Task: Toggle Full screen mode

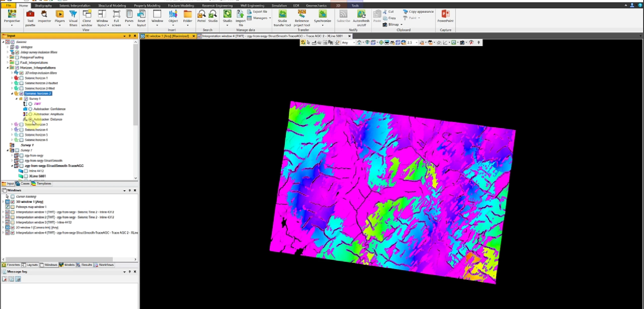Action: (116, 18)
